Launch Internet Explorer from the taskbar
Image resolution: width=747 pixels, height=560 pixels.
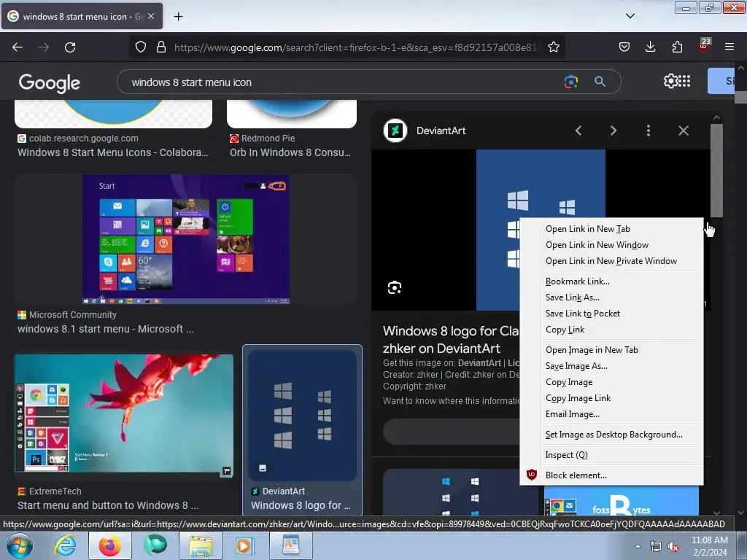pos(65,545)
